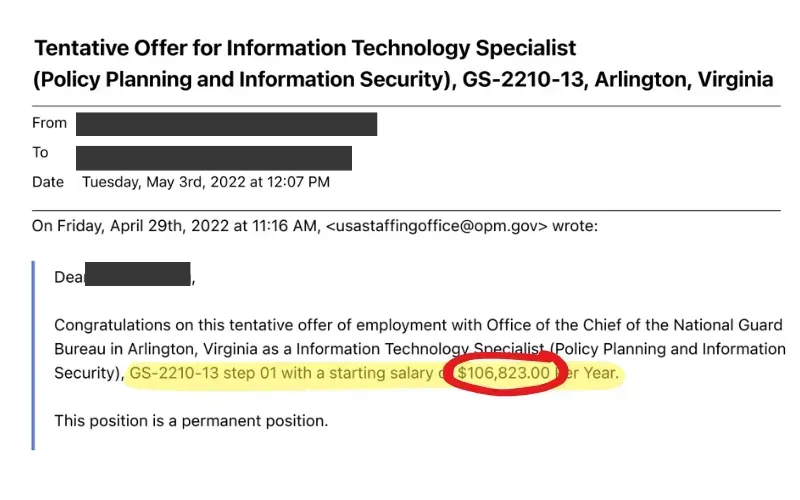Click the redacted name after Dear

pyautogui.click(x=138, y=276)
